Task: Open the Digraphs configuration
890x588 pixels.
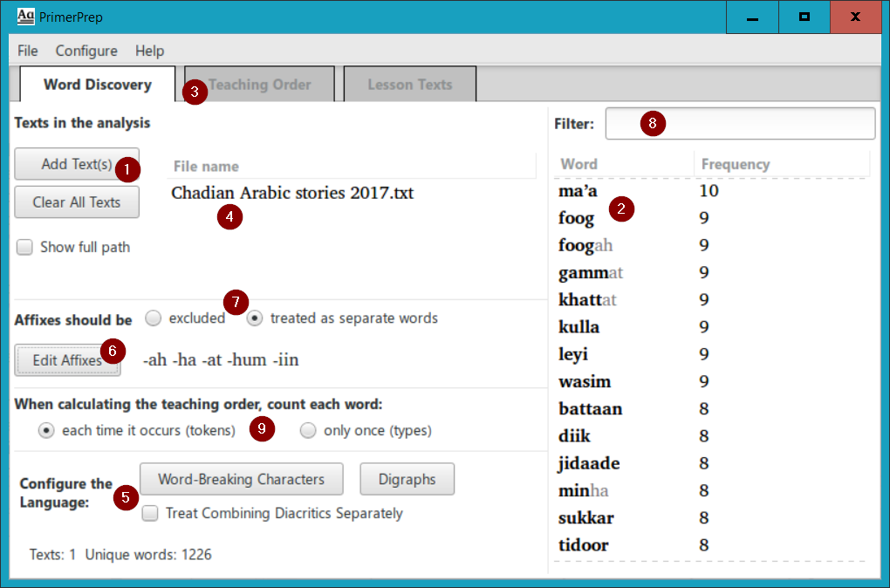Action: click(x=407, y=478)
